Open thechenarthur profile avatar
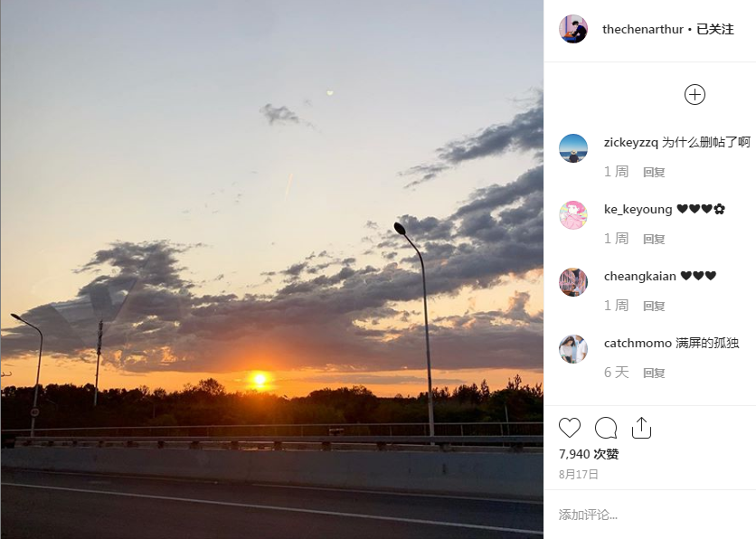The image size is (756, 539). (573, 29)
